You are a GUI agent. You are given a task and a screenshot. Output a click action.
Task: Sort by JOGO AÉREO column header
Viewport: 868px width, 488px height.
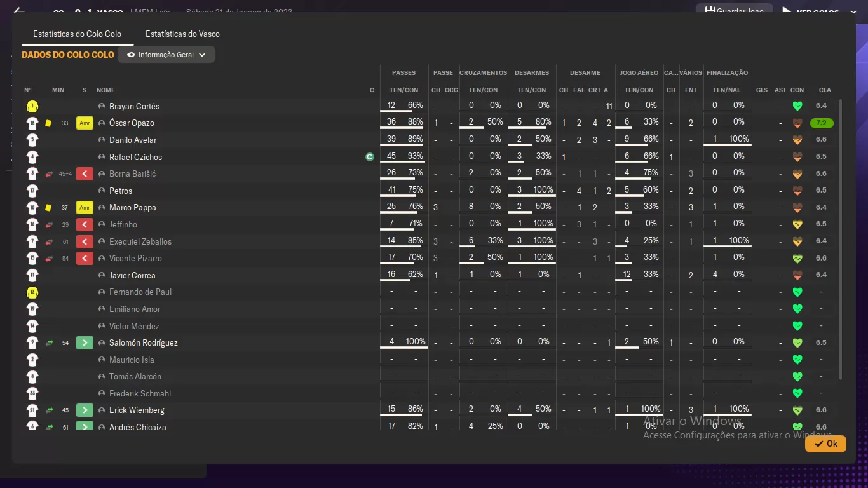[639, 73]
